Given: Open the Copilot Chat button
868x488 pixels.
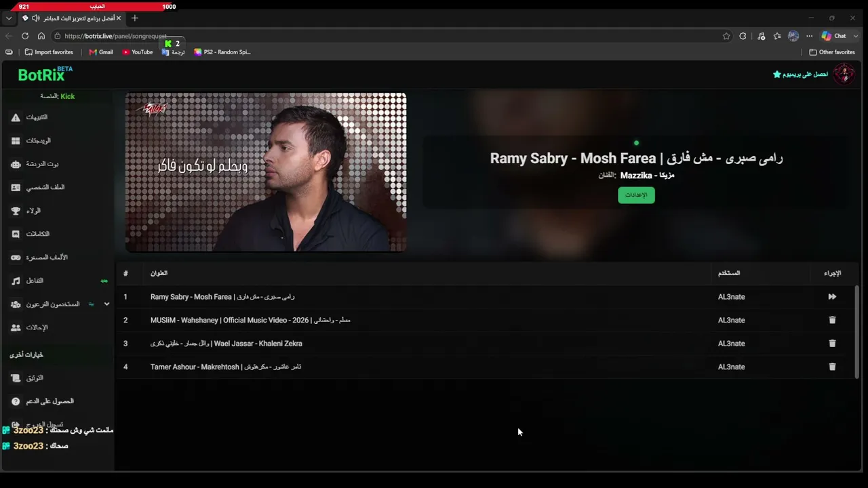Looking at the screenshot, I should click(x=834, y=36).
